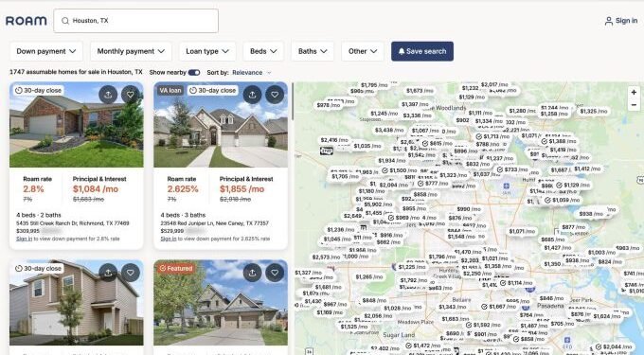This screenshot has width=644, height=355.
Task: Expand the Other filters dropdown
Action: [363, 51]
